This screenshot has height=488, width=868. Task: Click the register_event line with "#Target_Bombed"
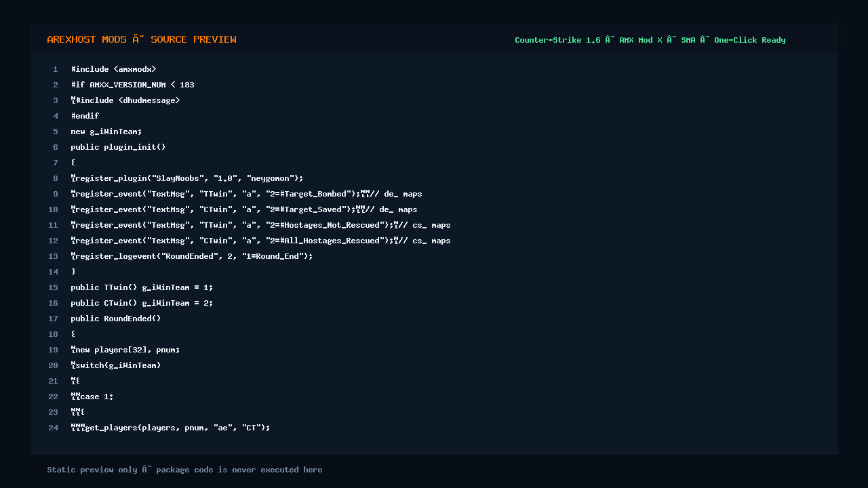246,194
